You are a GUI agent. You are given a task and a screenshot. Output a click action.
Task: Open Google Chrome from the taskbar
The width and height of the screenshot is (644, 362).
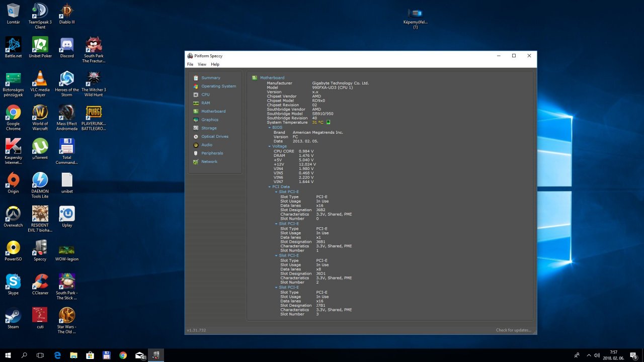point(123,355)
